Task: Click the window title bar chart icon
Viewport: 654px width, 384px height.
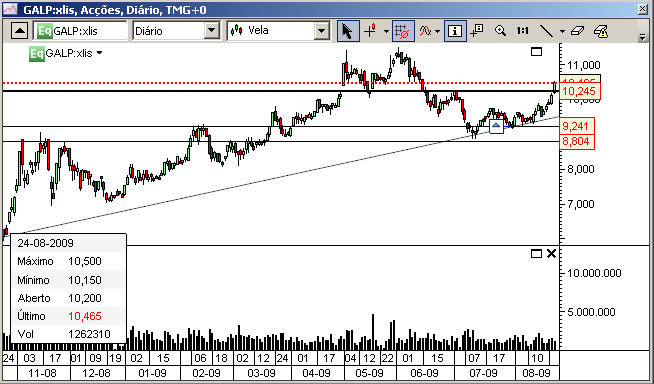Action: click(x=10, y=9)
